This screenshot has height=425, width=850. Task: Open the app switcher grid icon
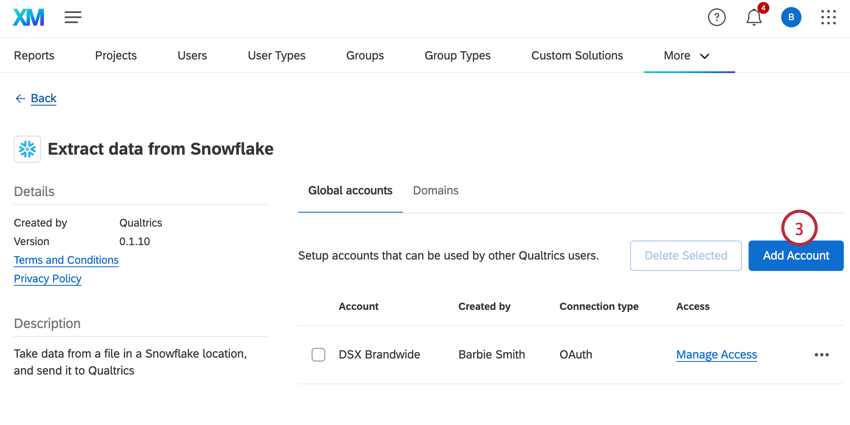coord(828,17)
